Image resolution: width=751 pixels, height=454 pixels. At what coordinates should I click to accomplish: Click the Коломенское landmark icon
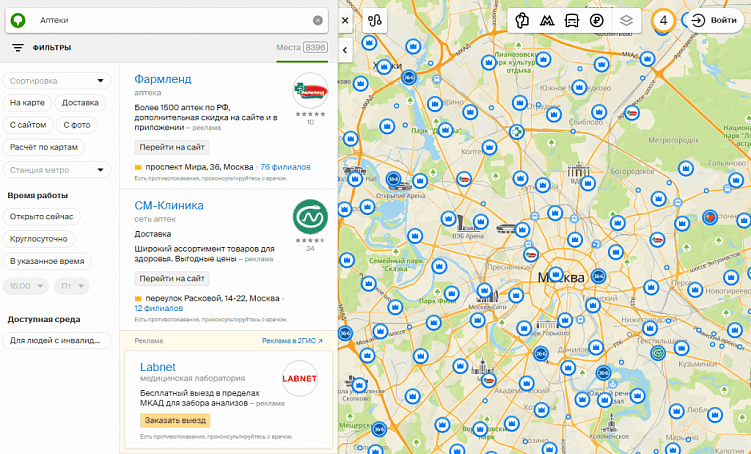611,423
